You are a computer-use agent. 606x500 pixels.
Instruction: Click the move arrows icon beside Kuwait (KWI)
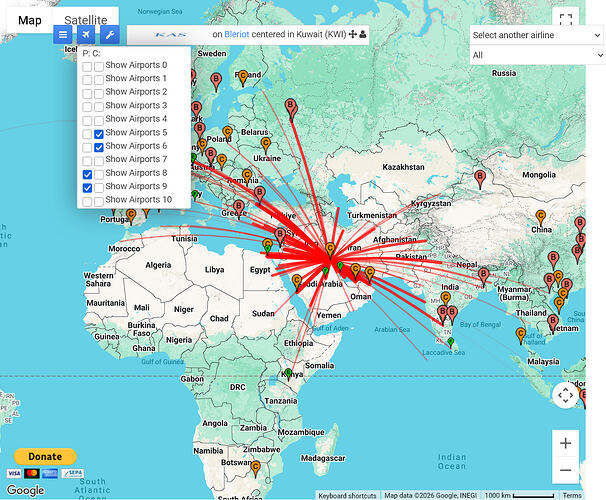pos(352,34)
